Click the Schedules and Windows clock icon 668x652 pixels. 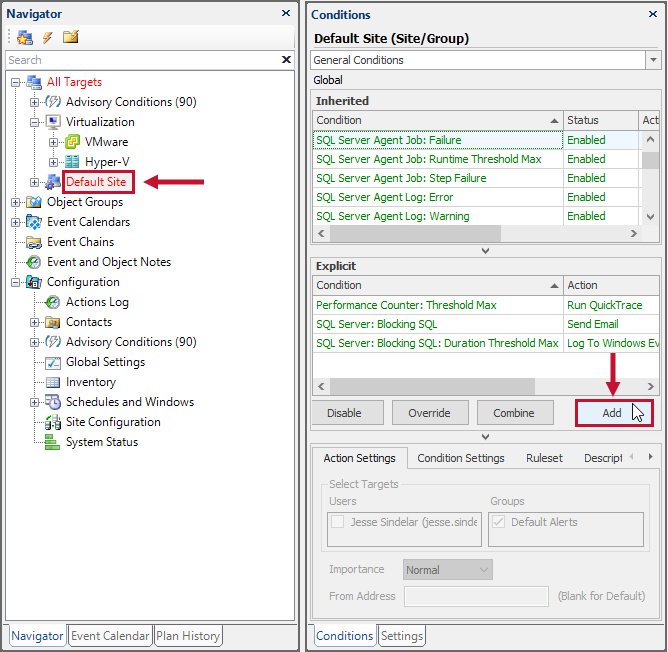(x=53, y=402)
